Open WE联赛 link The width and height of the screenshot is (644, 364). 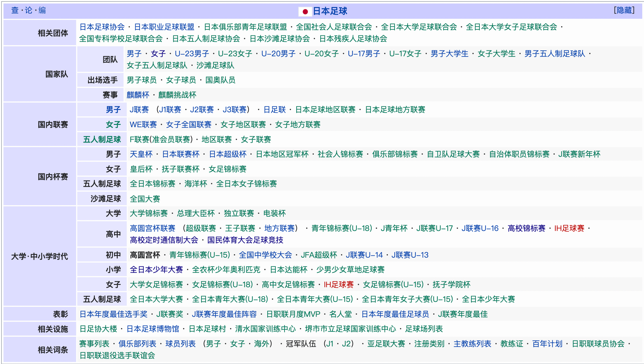click(143, 125)
